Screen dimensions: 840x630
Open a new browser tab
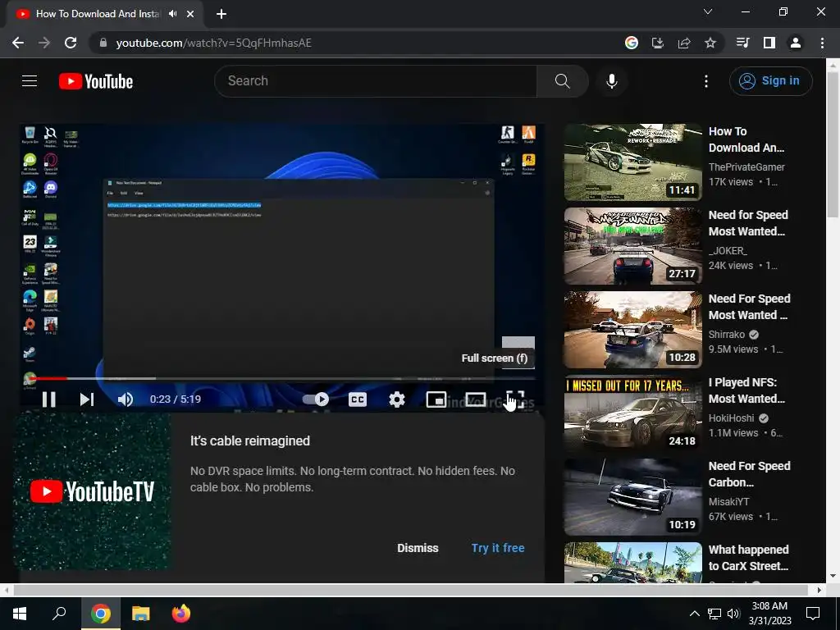221,14
